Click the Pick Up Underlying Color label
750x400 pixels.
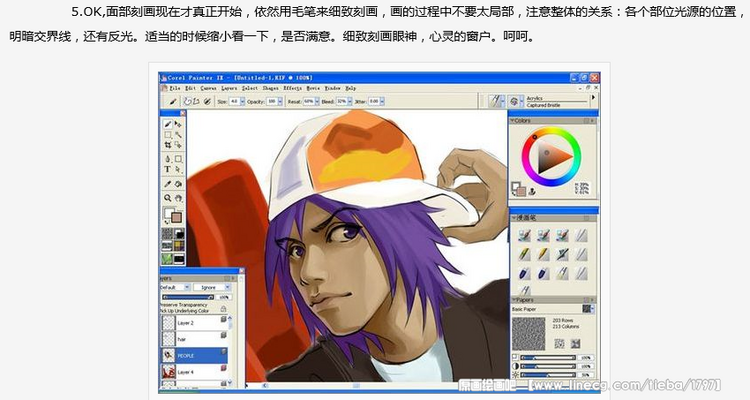coord(185,311)
